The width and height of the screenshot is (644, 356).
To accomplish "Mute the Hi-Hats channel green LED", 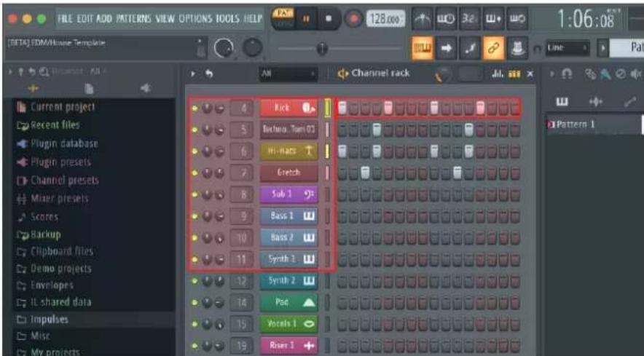I will pyautogui.click(x=195, y=151).
